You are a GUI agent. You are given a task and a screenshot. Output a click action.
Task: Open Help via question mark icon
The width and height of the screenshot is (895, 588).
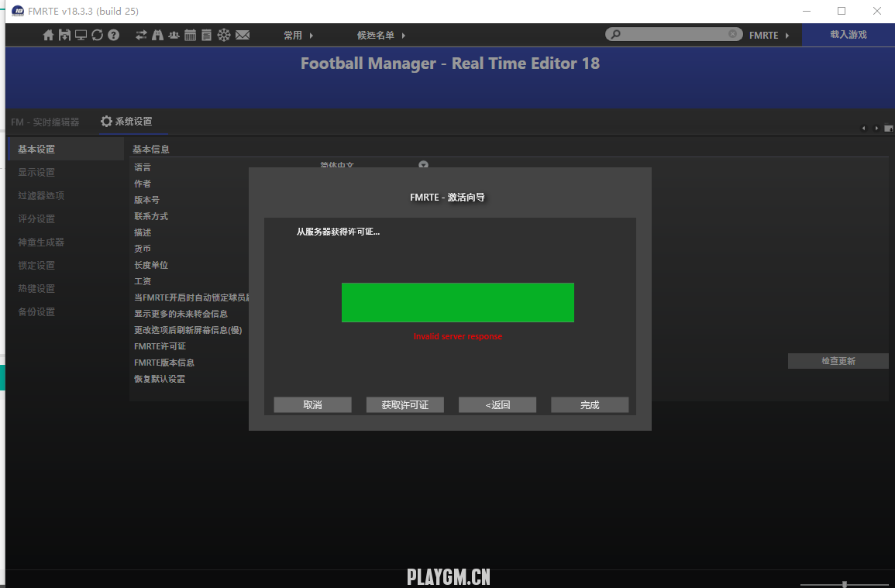point(114,36)
